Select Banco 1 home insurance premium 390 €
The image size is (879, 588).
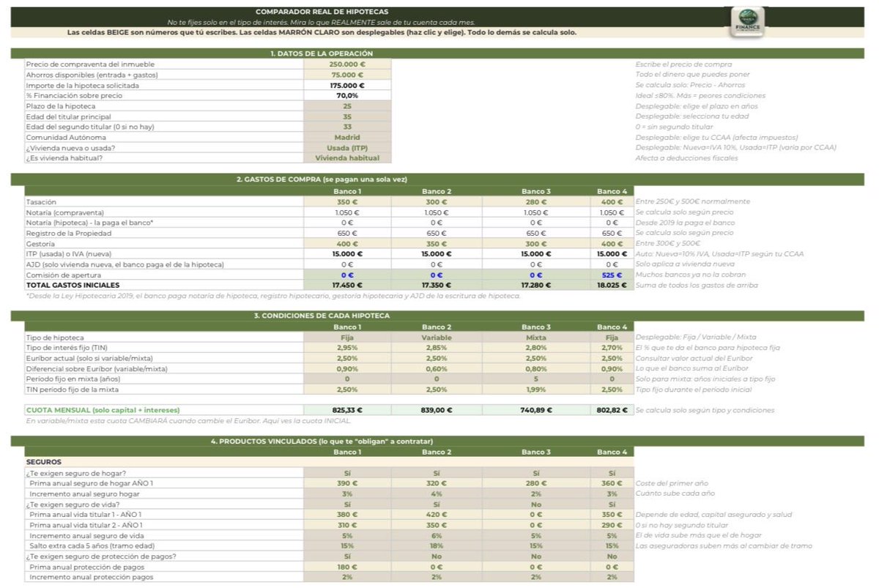pos(347,483)
